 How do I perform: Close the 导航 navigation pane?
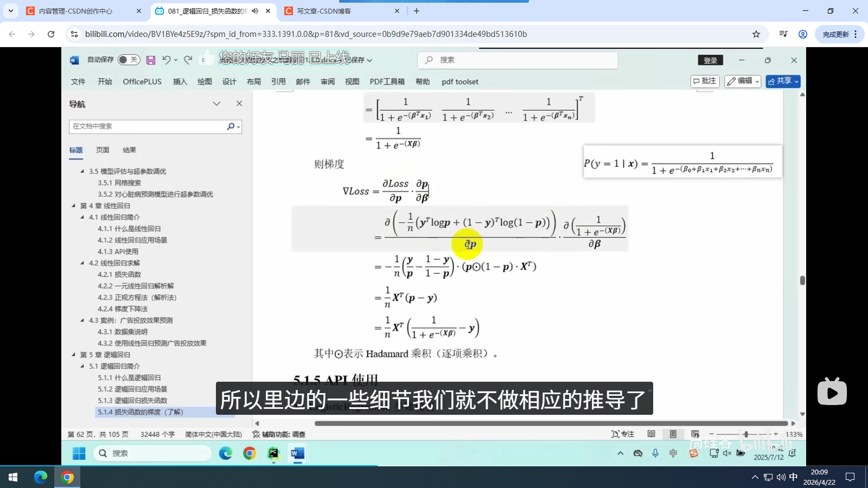[239, 104]
